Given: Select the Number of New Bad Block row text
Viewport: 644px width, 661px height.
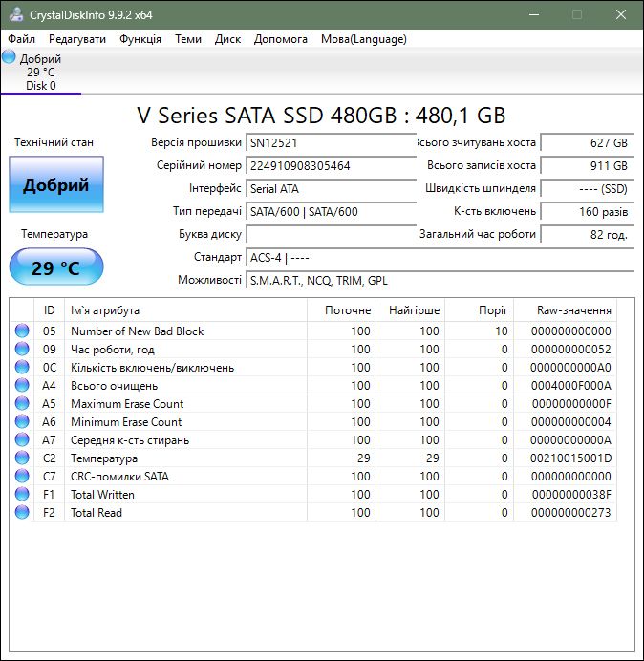Looking at the screenshot, I should pos(137,331).
